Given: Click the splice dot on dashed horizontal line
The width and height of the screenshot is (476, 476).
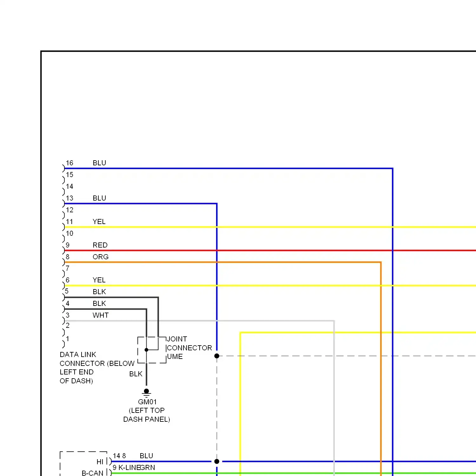Looking at the screenshot, I should pos(217,356).
